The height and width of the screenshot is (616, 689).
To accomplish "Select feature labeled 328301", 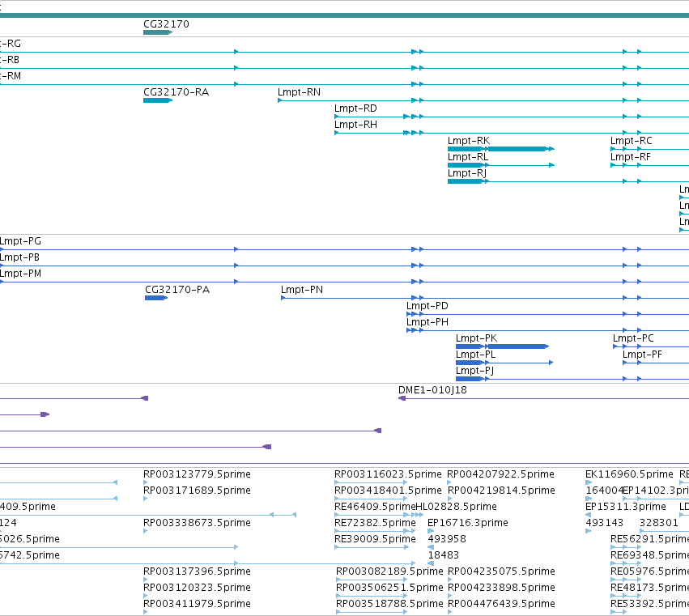I will coord(659,523).
